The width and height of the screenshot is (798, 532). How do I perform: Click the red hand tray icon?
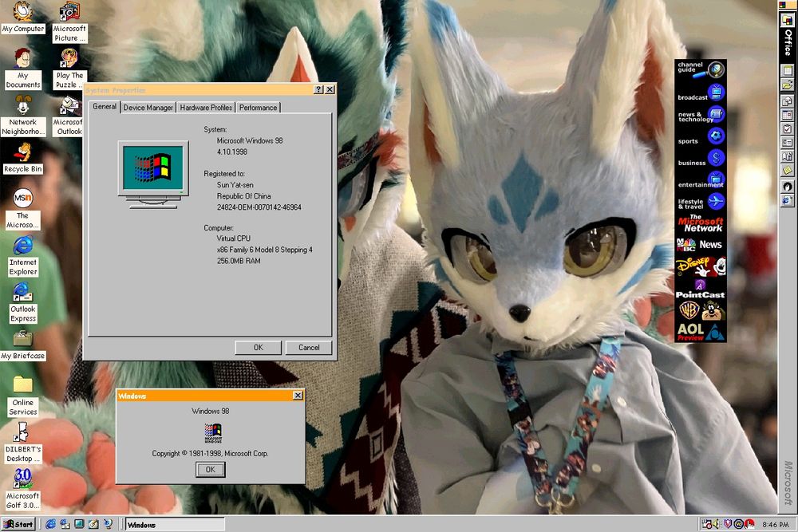coord(749,524)
